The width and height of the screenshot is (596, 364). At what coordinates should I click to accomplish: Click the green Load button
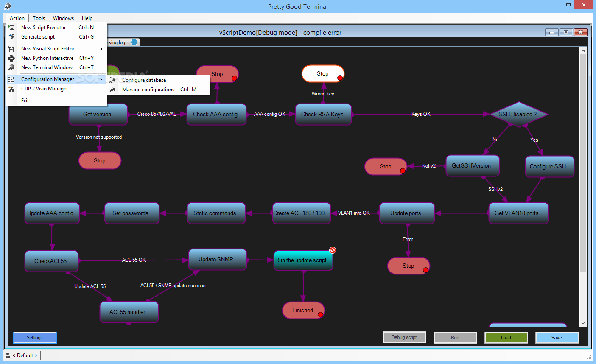point(506,338)
